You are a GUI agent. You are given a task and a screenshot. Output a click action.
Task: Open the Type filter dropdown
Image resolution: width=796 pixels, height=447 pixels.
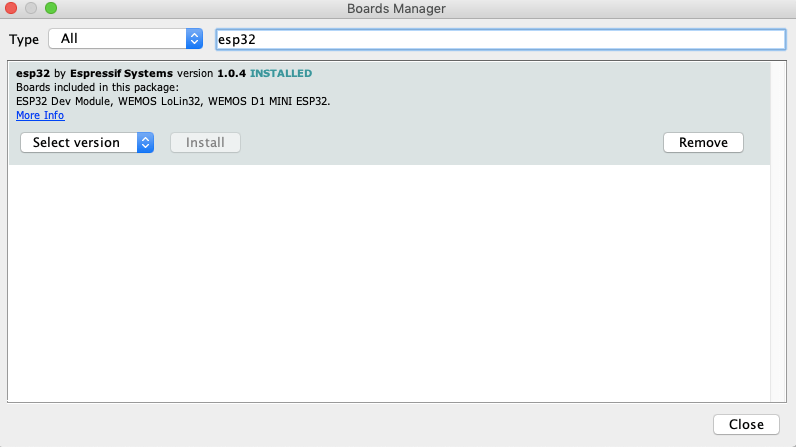tap(126, 39)
